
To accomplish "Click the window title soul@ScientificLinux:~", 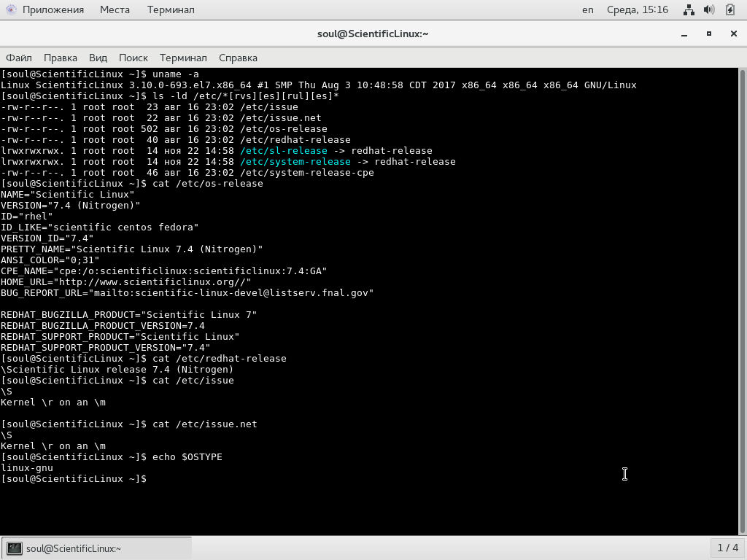I will click(373, 34).
